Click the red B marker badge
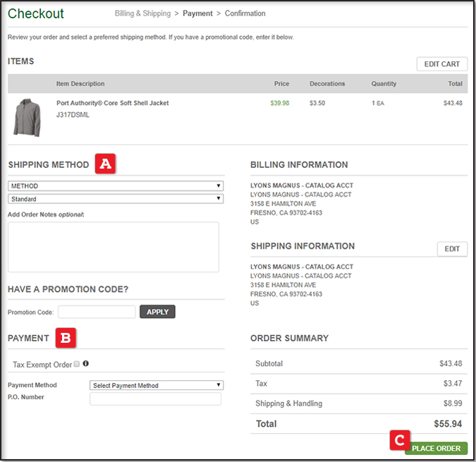The height and width of the screenshot is (462, 476). pos(66,338)
